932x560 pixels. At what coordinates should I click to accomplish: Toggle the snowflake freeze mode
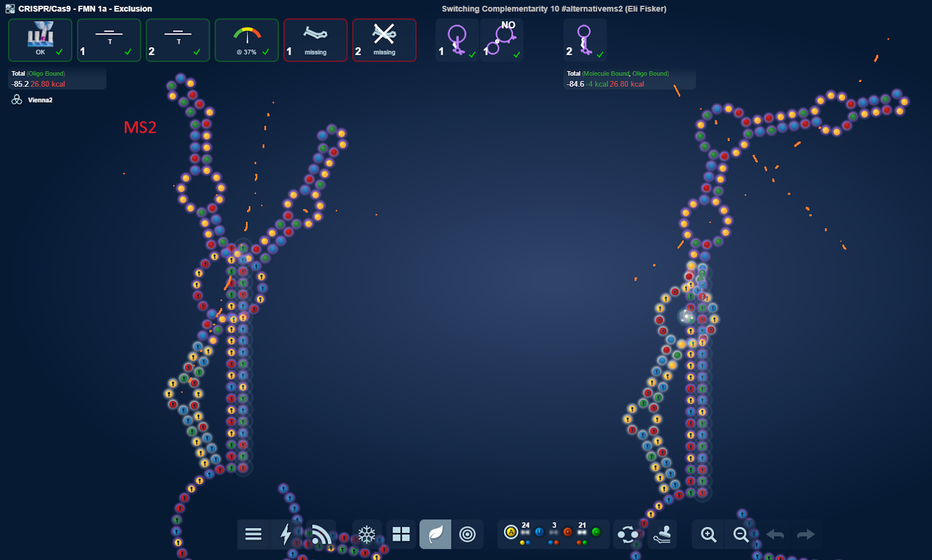click(367, 534)
